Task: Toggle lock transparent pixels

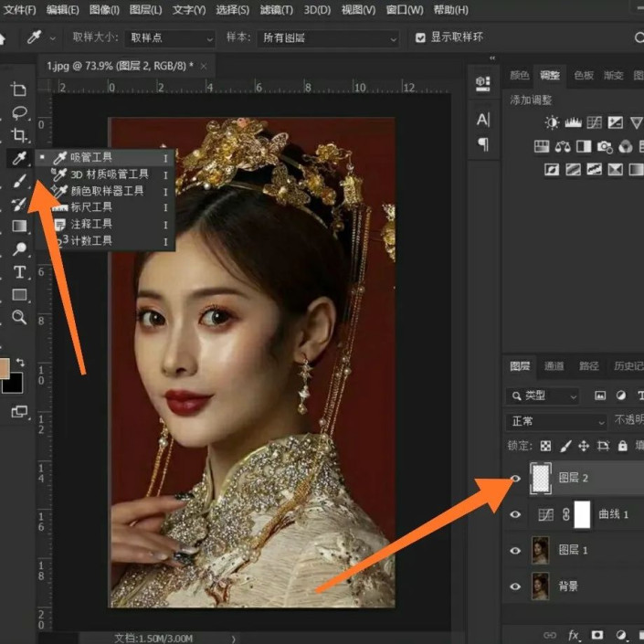Action: coord(545,446)
